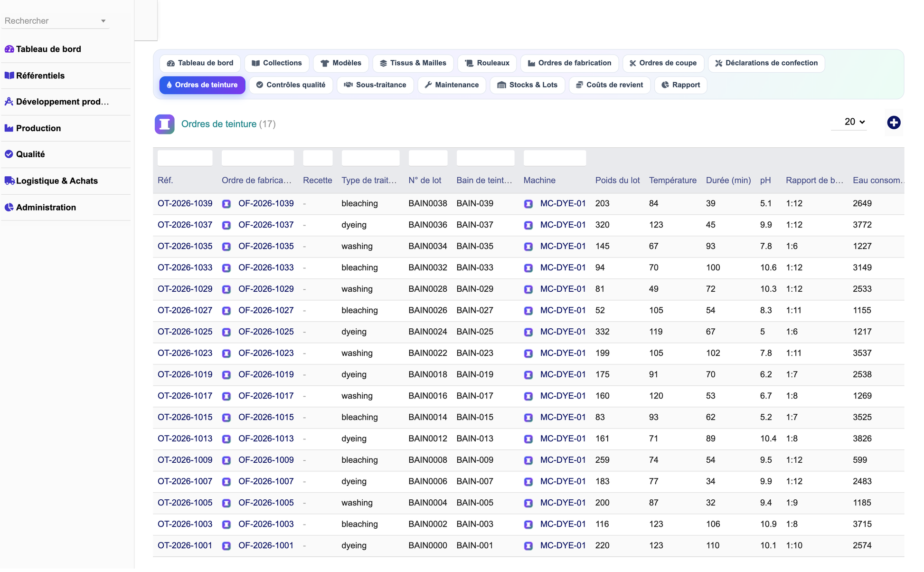This screenshot has height=572, width=924.
Task: Click the Administration pie chart icon
Action: (9, 207)
